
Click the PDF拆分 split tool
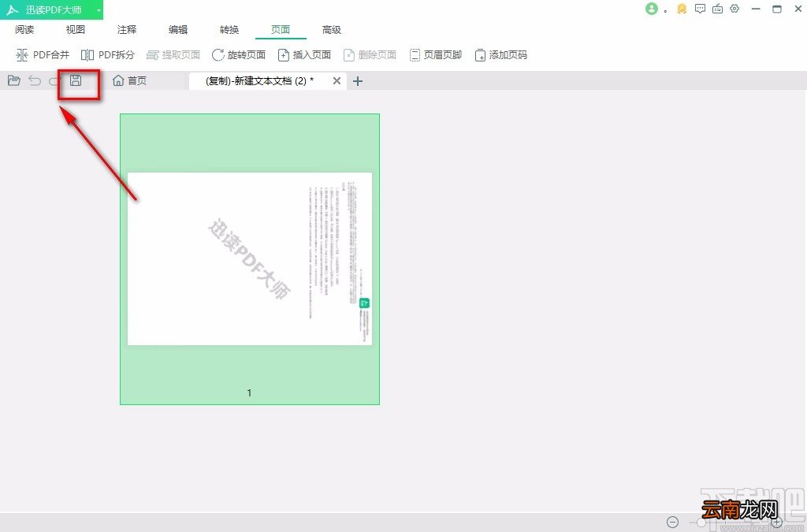[x=108, y=54]
